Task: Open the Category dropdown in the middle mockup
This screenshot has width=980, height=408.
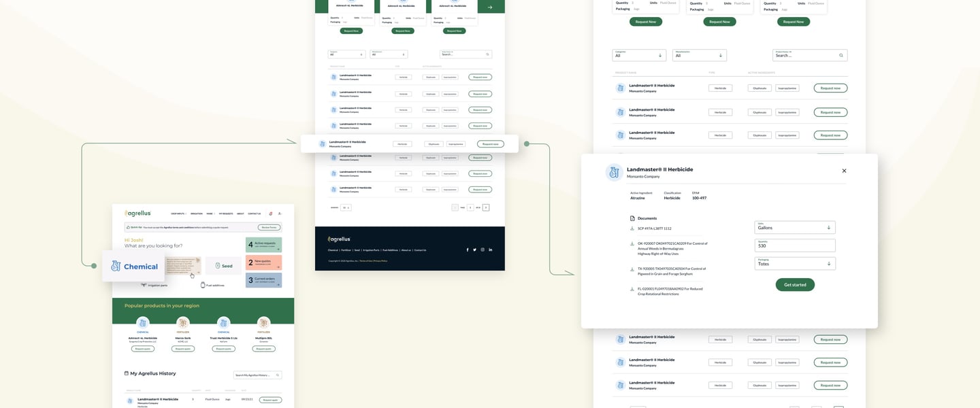Action: (x=347, y=54)
